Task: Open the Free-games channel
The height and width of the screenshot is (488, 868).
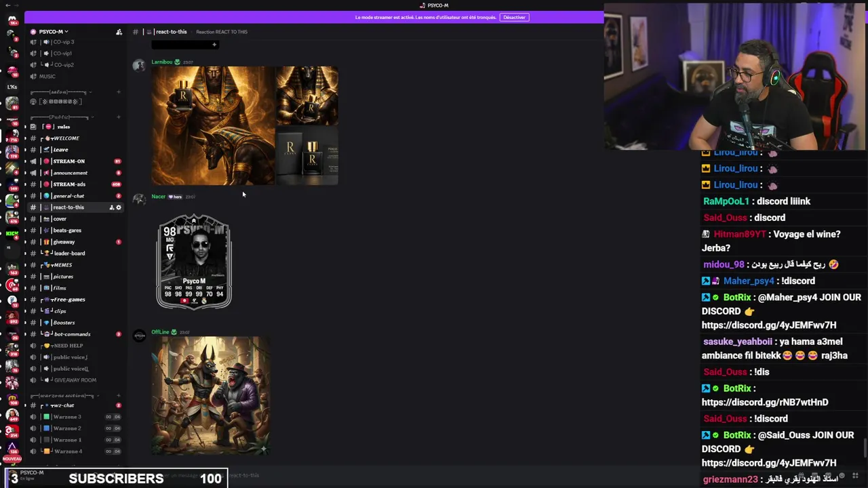Action: point(75,300)
